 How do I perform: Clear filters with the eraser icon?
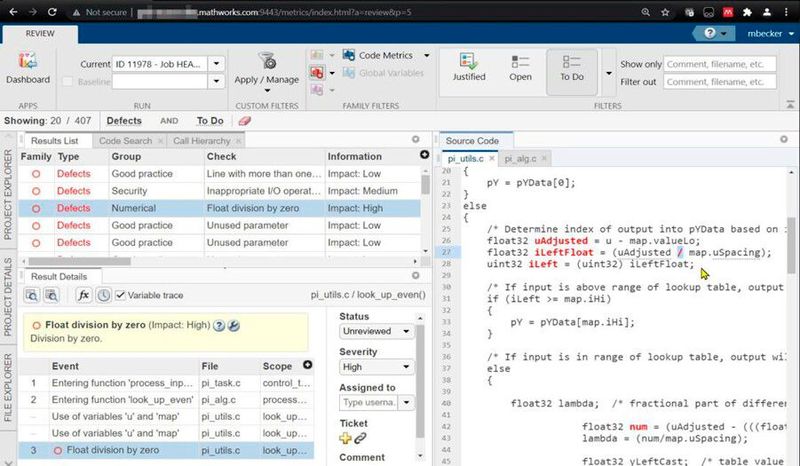245,121
